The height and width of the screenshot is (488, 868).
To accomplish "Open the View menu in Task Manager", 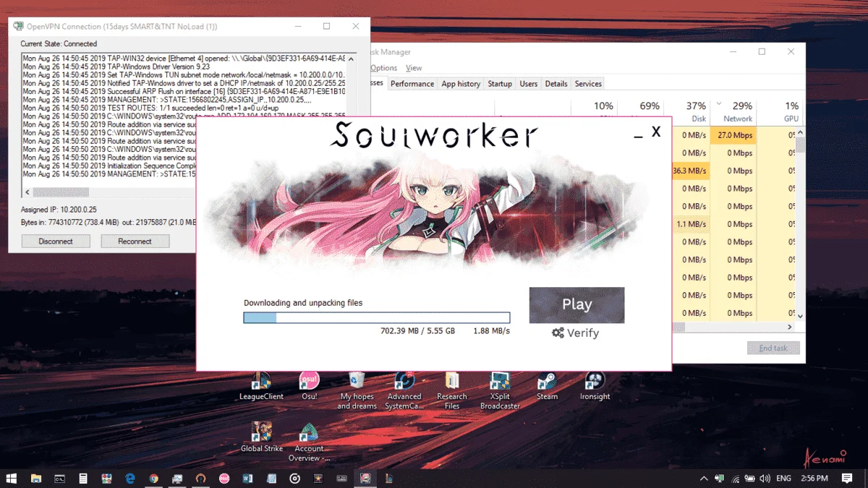I will point(414,68).
